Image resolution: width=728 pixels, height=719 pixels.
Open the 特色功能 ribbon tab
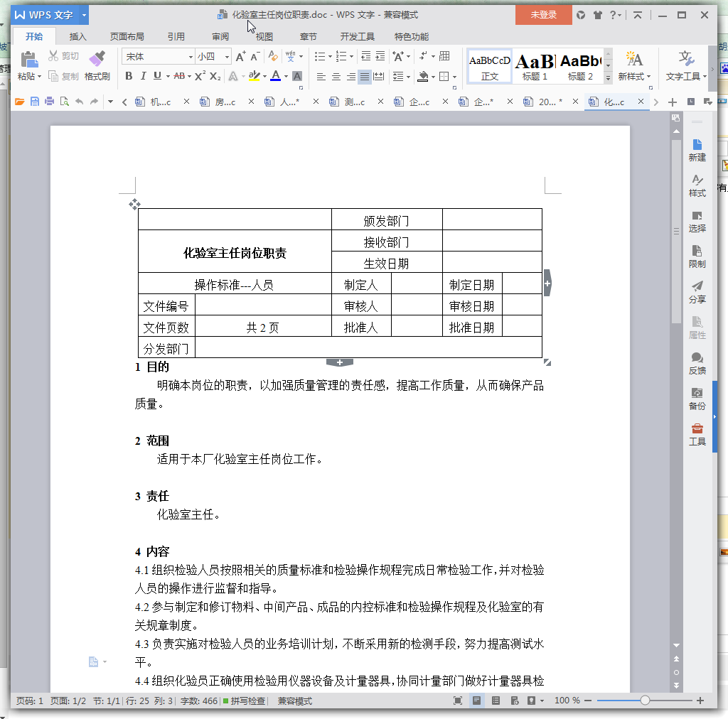(412, 37)
